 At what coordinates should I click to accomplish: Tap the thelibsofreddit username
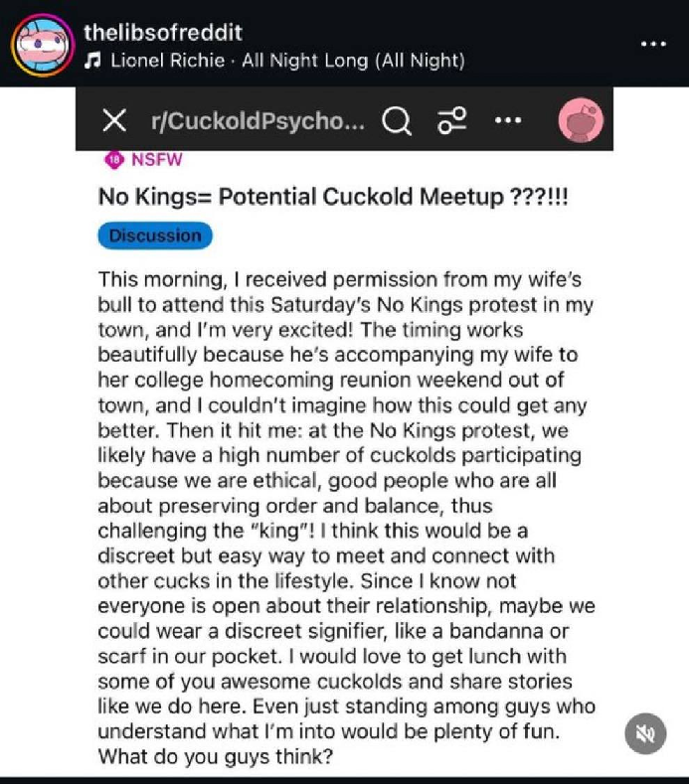click(x=163, y=34)
